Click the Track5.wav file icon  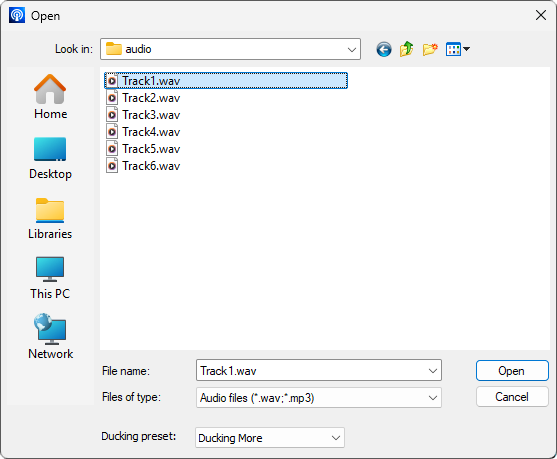[x=112, y=149]
